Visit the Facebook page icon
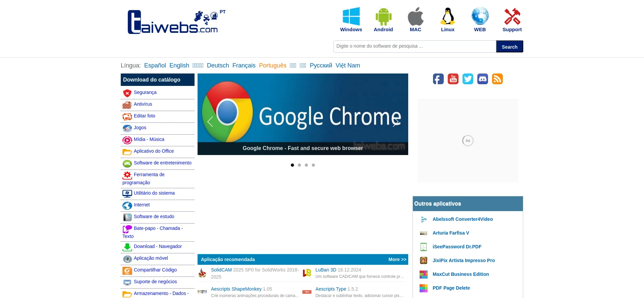The image size is (644, 298). point(438,79)
